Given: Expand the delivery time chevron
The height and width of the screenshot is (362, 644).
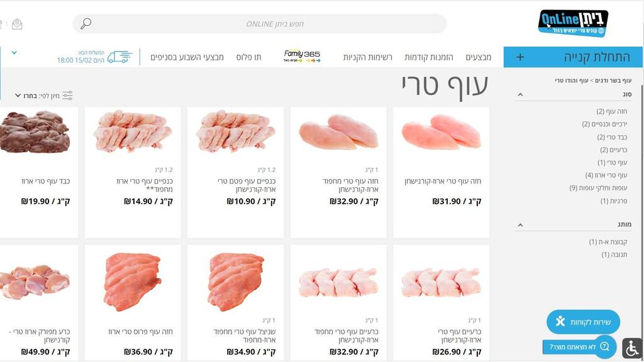Looking at the screenshot, I should point(14,53).
